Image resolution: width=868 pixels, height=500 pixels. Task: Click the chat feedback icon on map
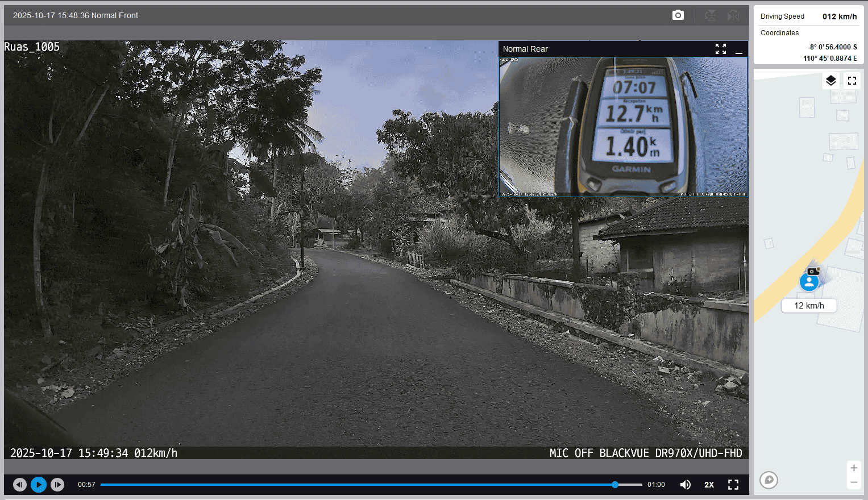pyautogui.click(x=769, y=480)
